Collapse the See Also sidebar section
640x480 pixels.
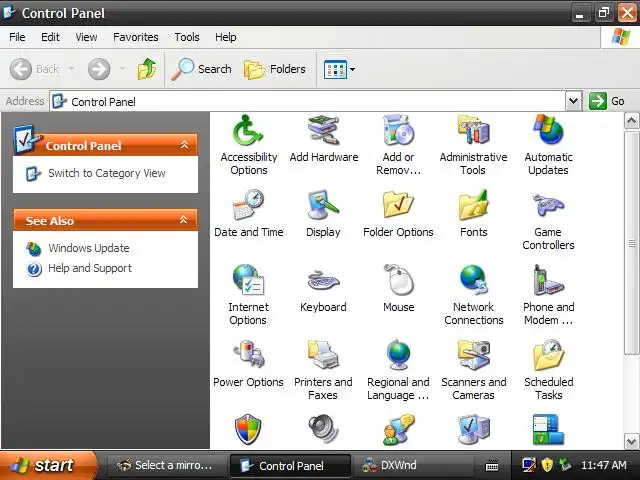(184, 220)
